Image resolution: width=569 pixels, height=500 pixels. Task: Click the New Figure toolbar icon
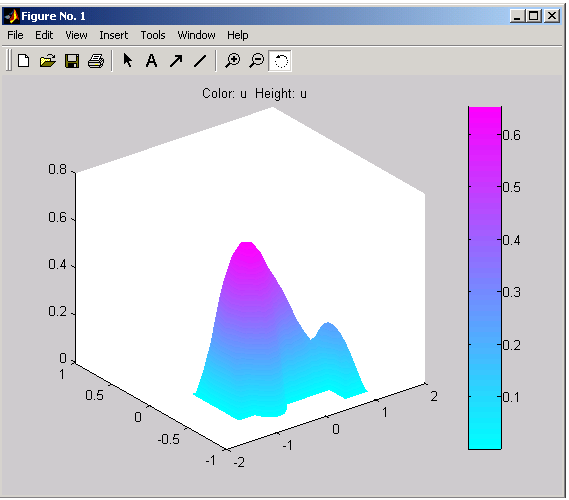click(x=24, y=61)
